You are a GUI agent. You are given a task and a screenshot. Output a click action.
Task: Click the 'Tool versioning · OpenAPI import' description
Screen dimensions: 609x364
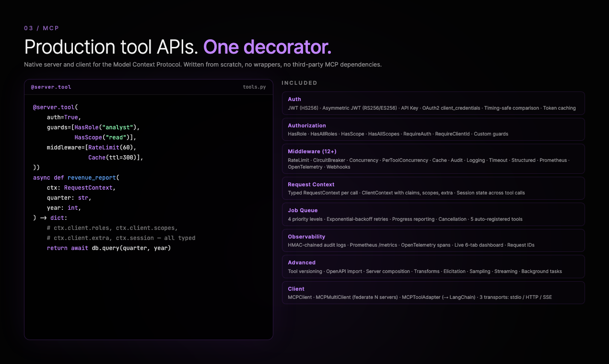[x=425, y=271]
